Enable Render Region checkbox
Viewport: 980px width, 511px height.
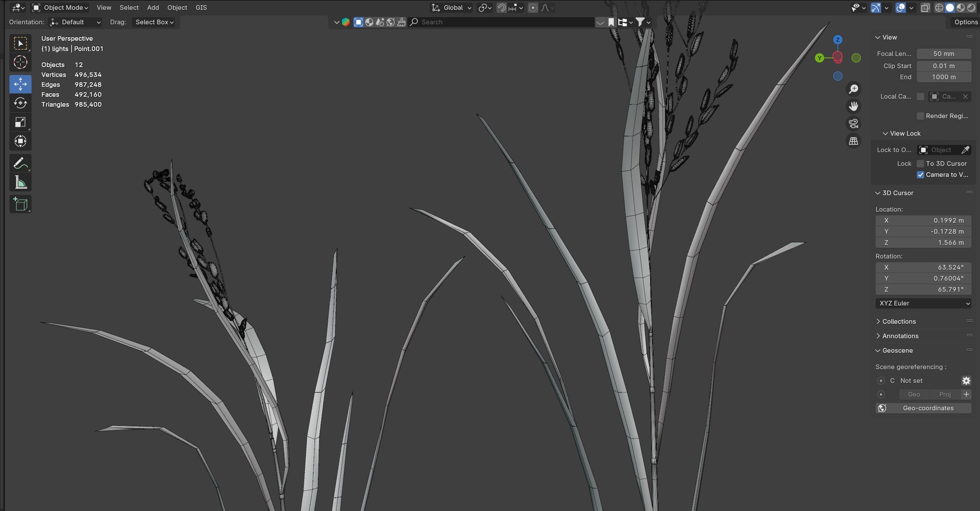[920, 116]
